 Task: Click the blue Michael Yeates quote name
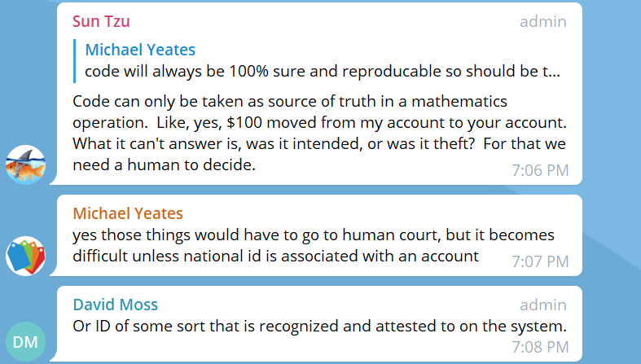tap(140, 50)
